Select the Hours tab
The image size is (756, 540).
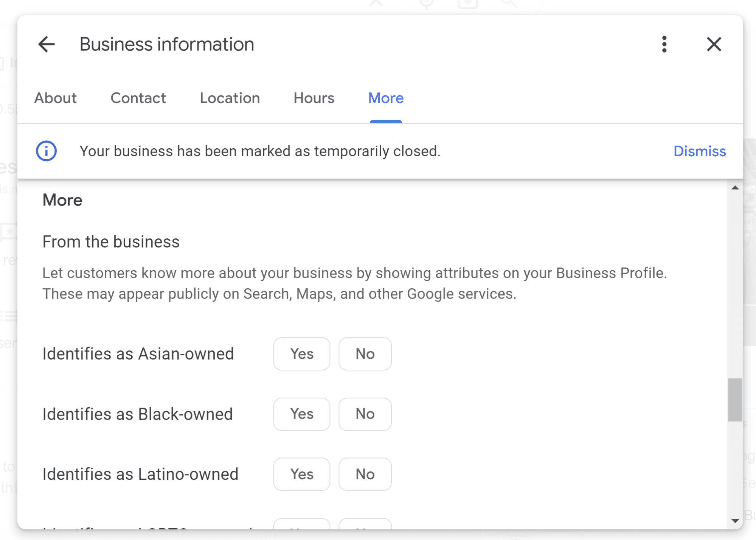coord(314,98)
